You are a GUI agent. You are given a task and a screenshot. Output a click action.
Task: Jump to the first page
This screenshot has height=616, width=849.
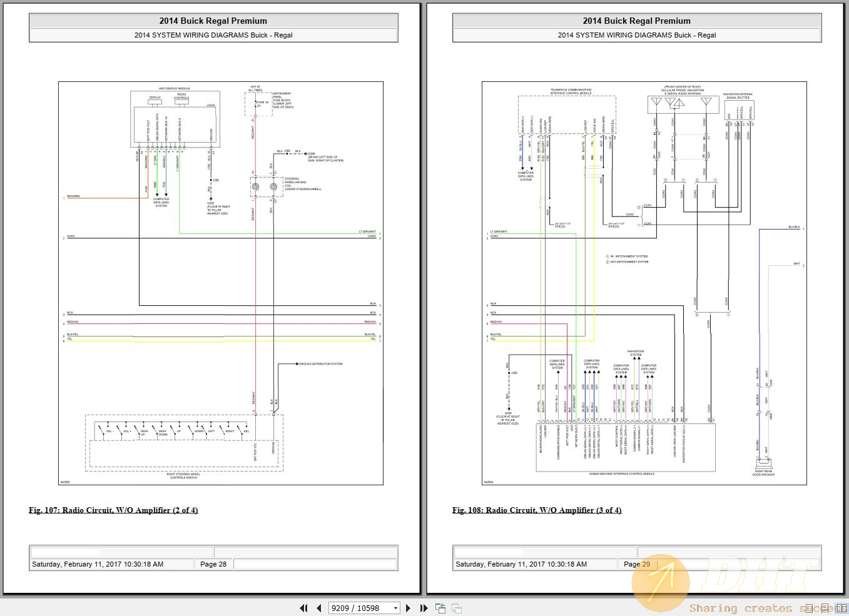[x=304, y=608]
